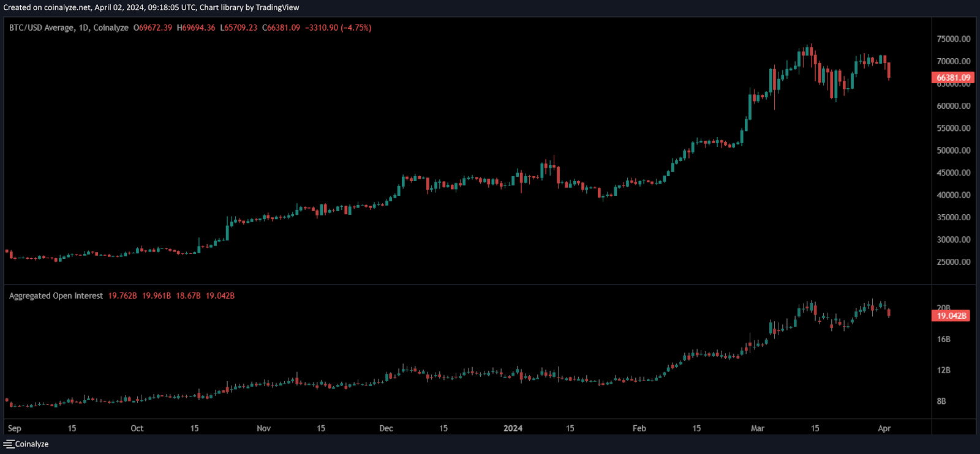Click the 75000.00 price axis label
Screen dimensions: 980x454
coord(954,39)
